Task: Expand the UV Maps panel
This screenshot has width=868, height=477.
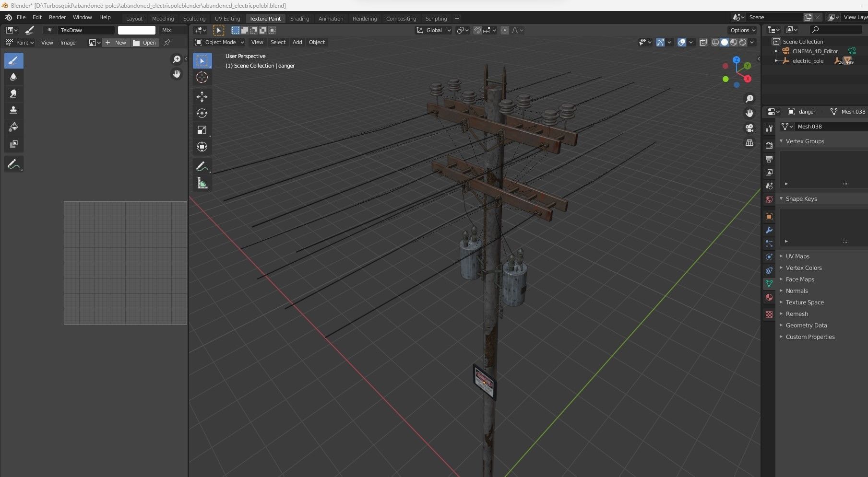Action: (781, 256)
